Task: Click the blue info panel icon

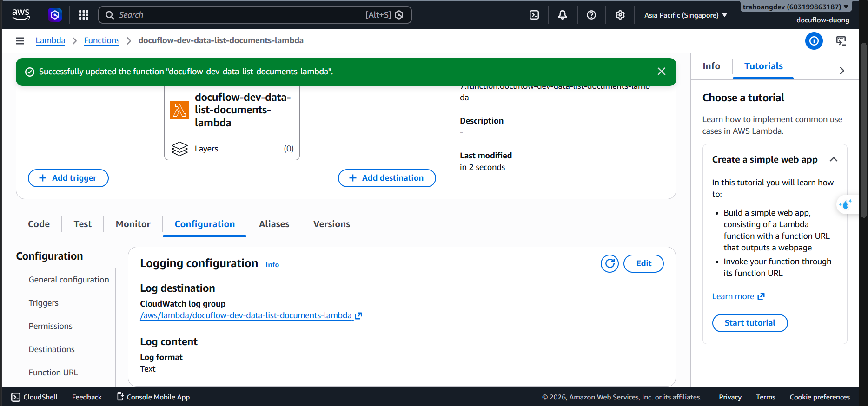Action: coord(814,41)
